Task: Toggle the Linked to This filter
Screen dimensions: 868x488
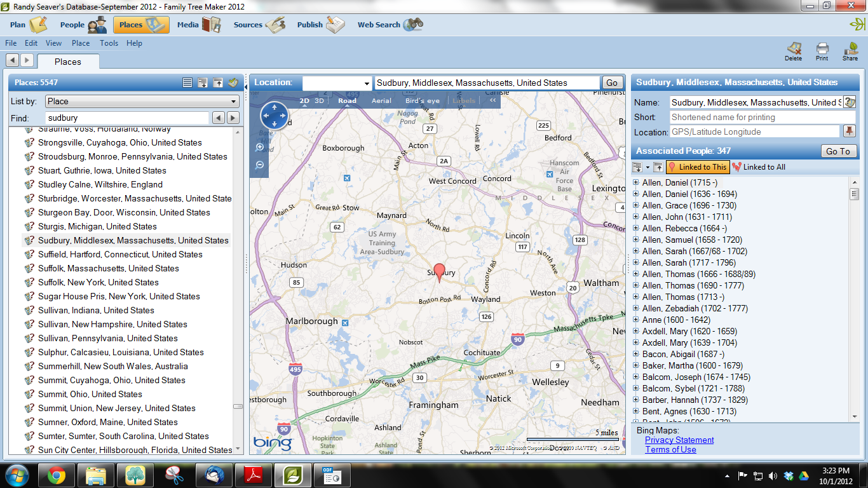Action: click(x=698, y=167)
